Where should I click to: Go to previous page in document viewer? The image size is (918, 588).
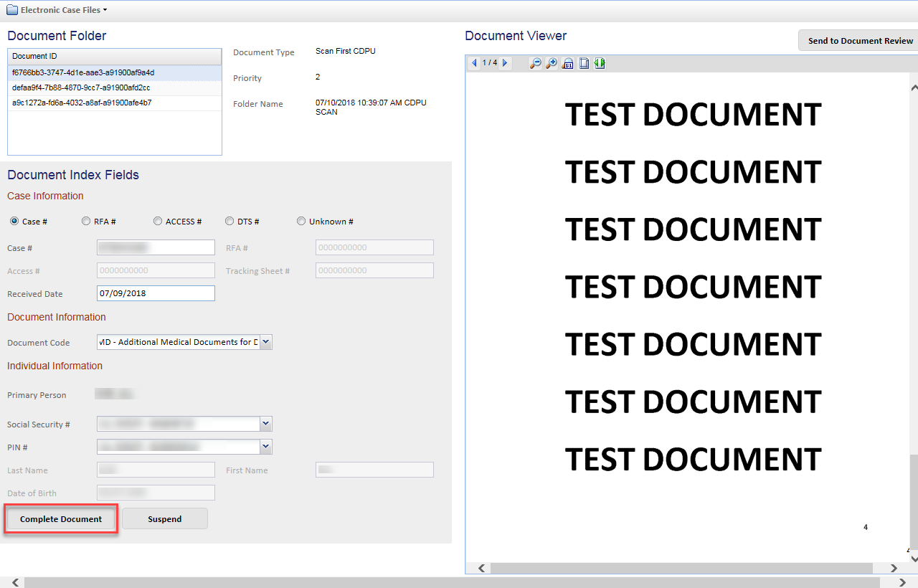click(x=474, y=63)
